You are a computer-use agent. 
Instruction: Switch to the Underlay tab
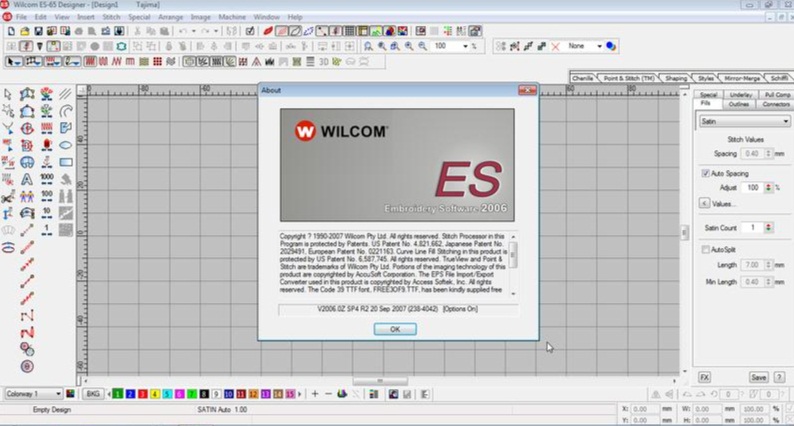pos(741,95)
